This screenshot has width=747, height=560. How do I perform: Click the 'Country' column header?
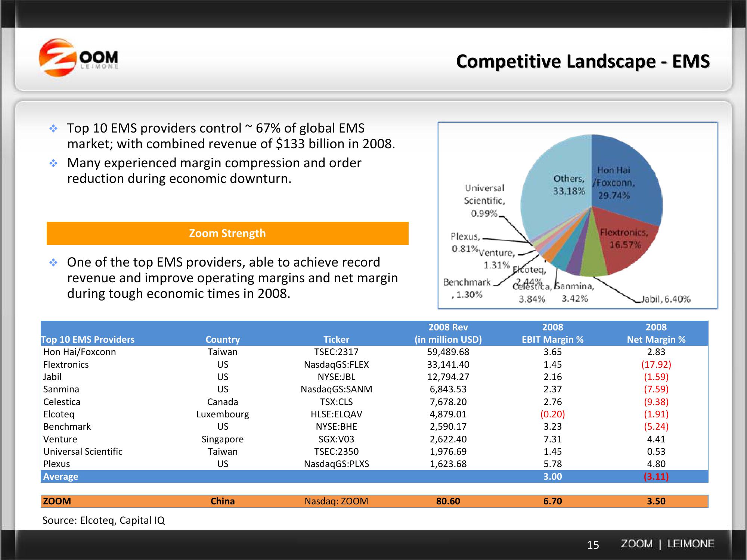223,339
